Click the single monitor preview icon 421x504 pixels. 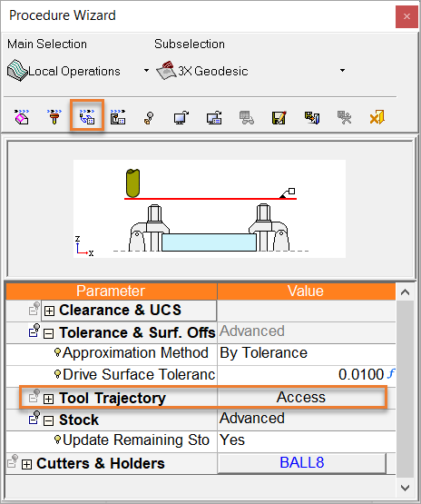point(181,117)
